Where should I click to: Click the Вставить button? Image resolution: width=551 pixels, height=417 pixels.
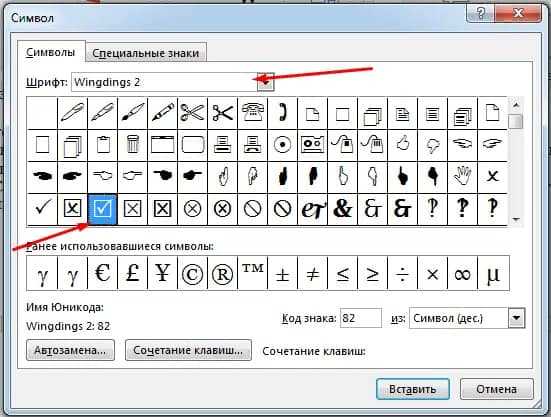(413, 389)
